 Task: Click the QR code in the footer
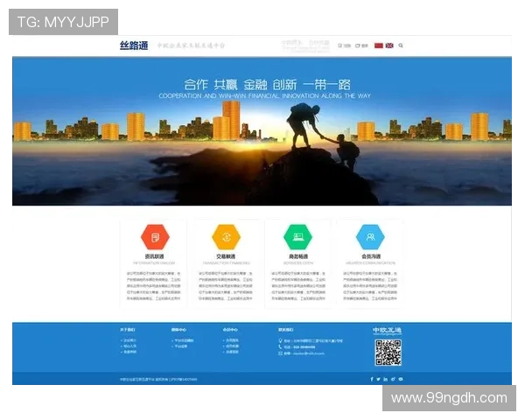(388, 352)
